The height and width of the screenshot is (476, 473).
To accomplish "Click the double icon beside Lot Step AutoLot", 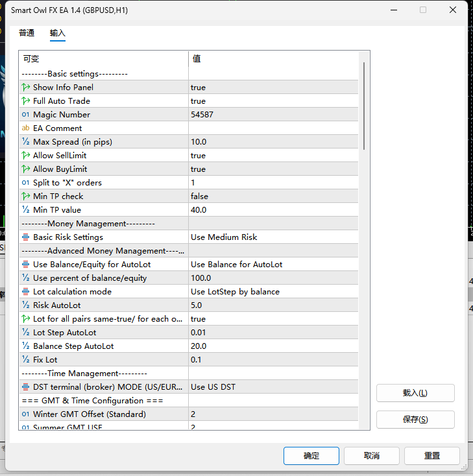I will click(26, 333).
